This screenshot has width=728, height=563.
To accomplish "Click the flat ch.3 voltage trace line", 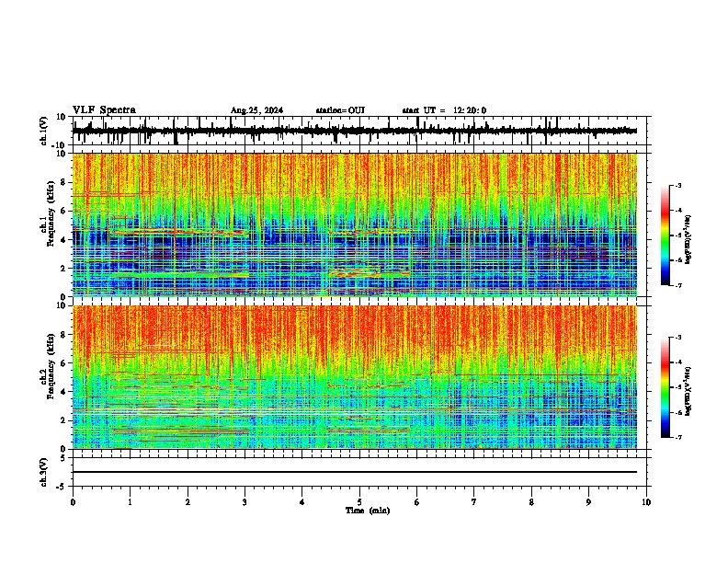I will tap(355, 472).
